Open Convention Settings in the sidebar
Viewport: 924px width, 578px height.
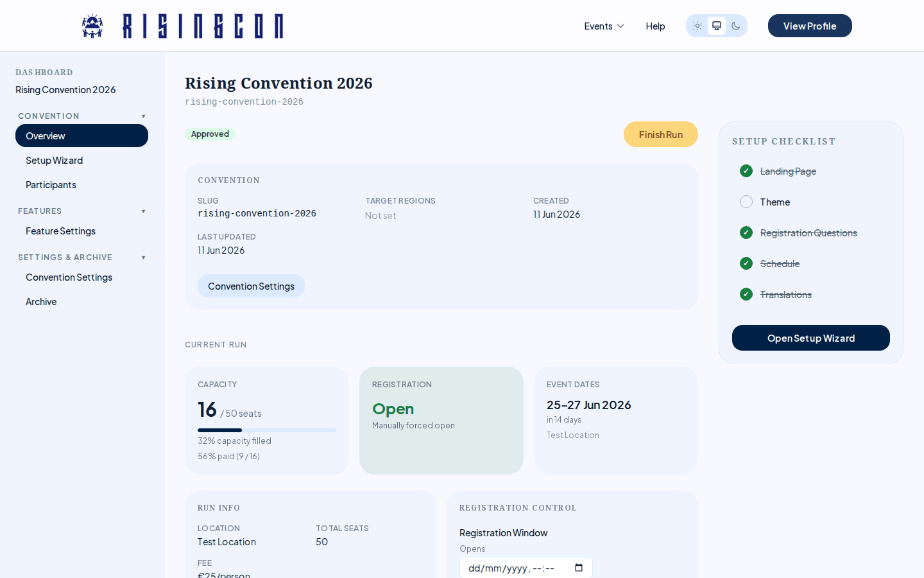[81, 277]
